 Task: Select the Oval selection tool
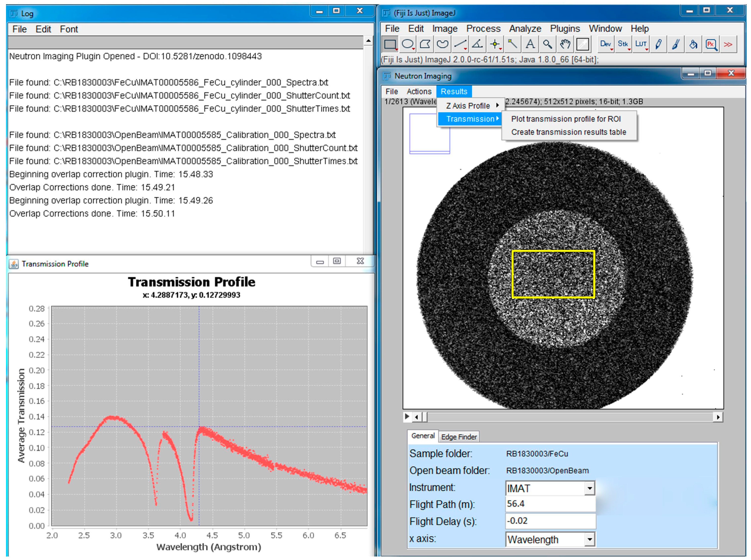(x=407, y=44)
